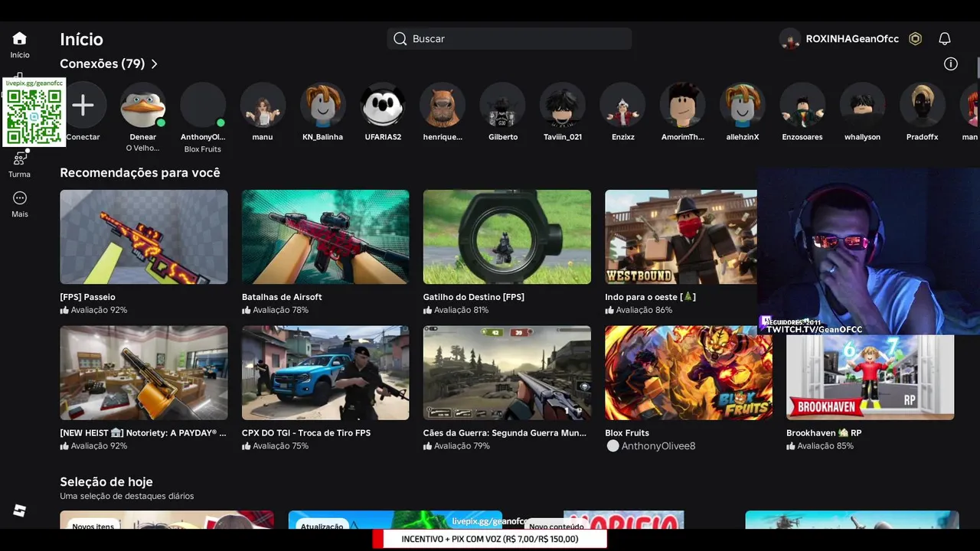Open the Robux currency icon
The width and height of the screenshot is (980, 551).
[x=915, y=38]
